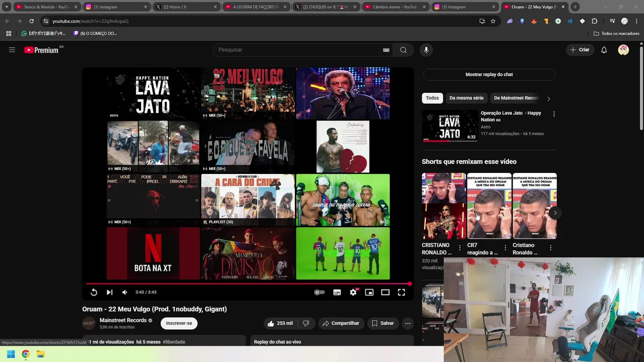Click the Lava Jato video red progress bar
Image resolution: width=644 pixels, height=362 pixels.
coord(436,141)
